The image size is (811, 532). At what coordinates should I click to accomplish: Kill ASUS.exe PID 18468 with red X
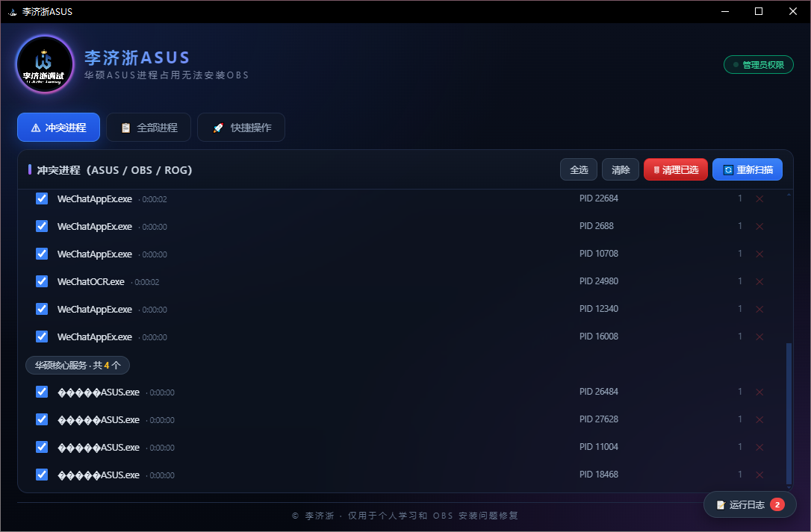(x=759, y=475)
